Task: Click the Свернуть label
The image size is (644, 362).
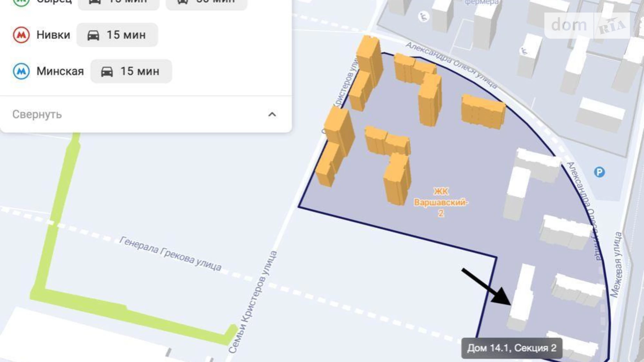Action: coord(37,115)
